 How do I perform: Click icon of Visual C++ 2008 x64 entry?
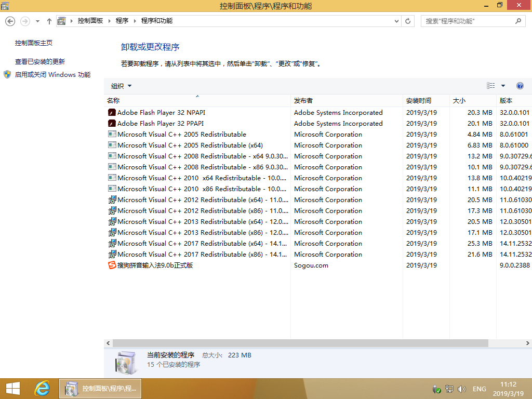[112, 156]
